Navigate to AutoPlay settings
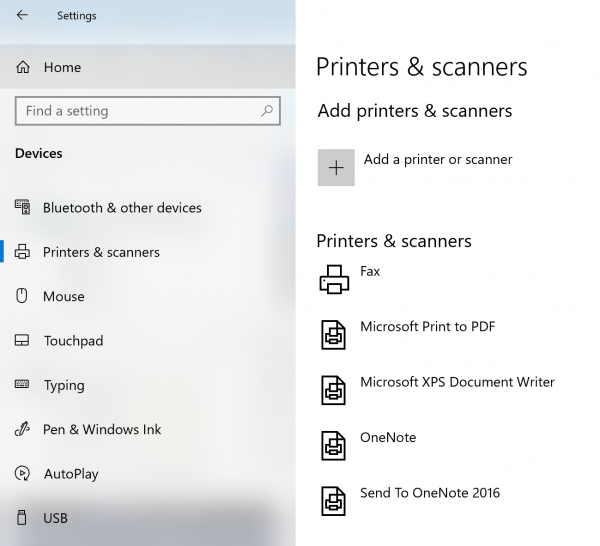Image resolution: width=600 pixels, height=546 pixels. point(71,474)
